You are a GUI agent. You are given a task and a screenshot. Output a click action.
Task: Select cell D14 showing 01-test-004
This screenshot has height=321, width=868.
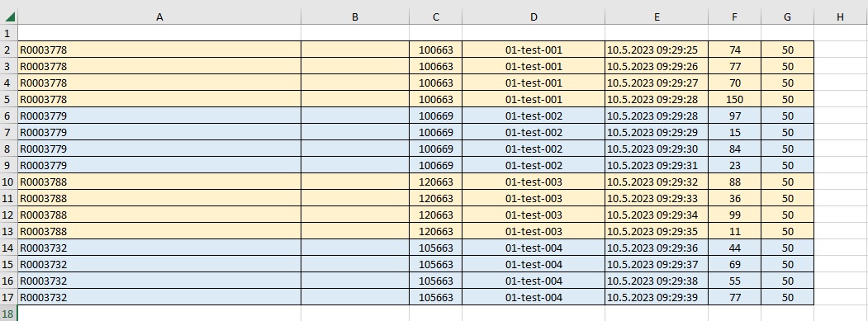pos(533,248)
